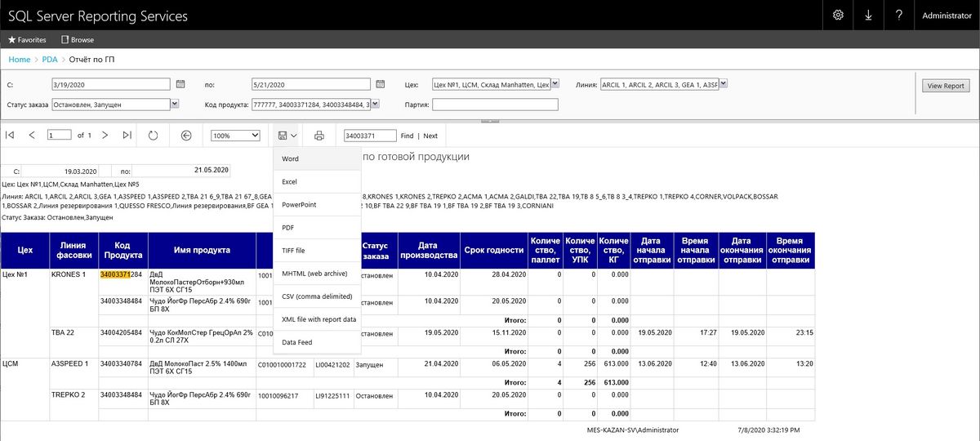The height and width of the screenshot is (441, 980).
Task: Open Favorites with star icon
Action: (27, 39)
